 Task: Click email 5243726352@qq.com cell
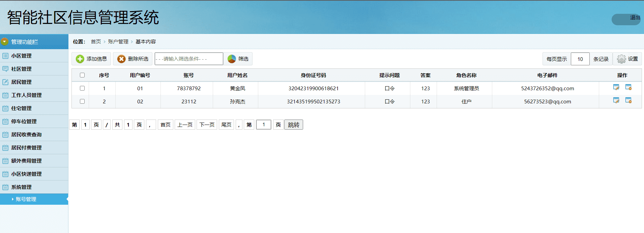[548, 89]
